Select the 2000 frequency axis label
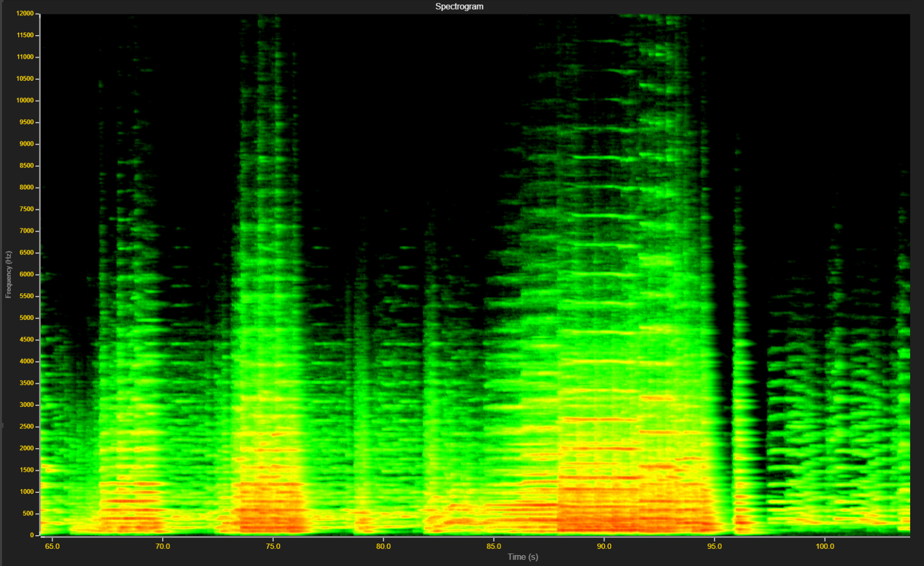Image resolution: width=924 pixels, height=566 pixels. pyautogui.click(x=26, y=448)
